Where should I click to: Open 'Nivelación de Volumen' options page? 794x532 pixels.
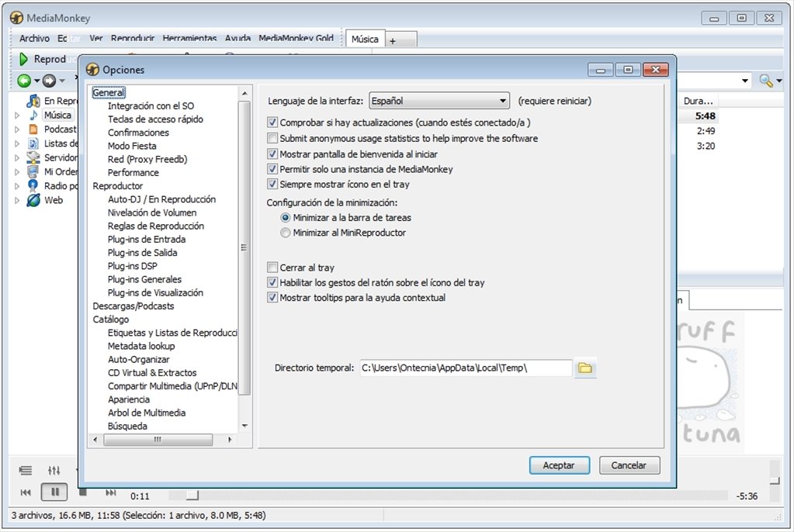click(152, 212)
